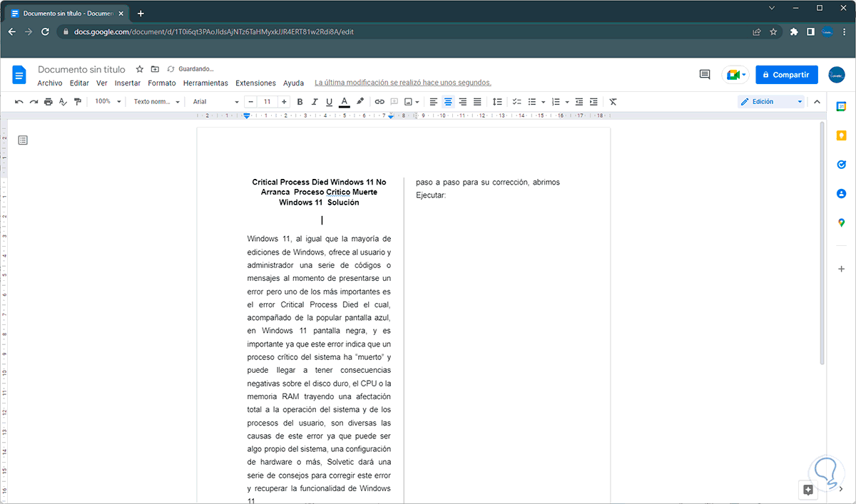
Task: Open the Chrome tab search chevron
Action: click(773, 9)
